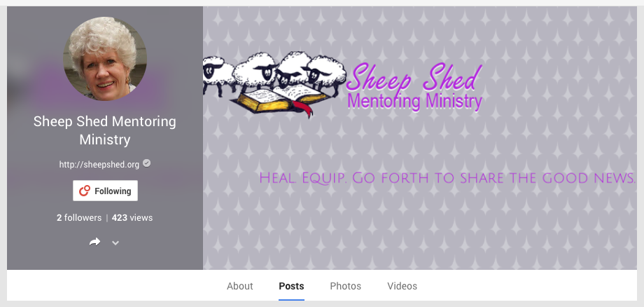Click the Heal Equip Go forth tagline

click(448, 178)
